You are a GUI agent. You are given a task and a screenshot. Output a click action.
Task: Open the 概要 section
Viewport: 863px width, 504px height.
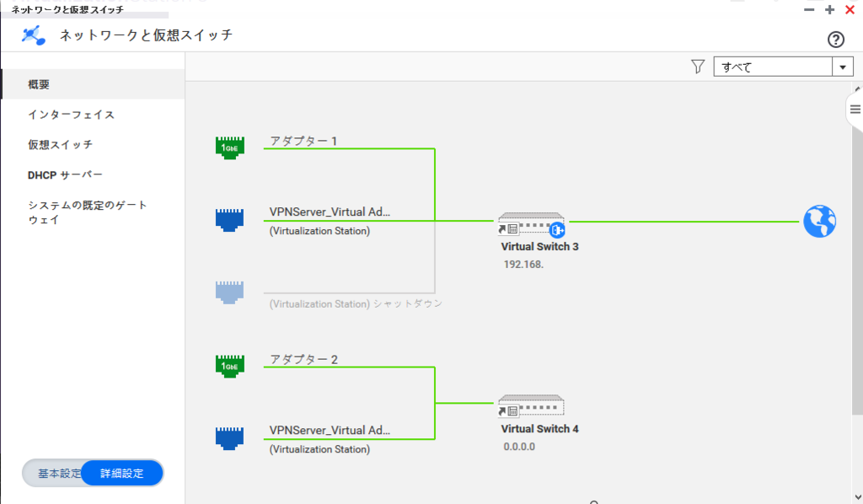tap(93, 84)
